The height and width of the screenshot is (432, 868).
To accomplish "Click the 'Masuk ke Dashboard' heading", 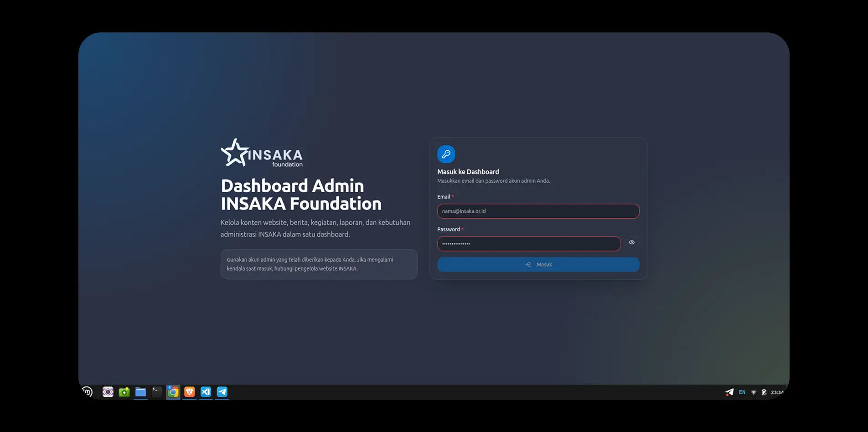I will coord(468,172).
